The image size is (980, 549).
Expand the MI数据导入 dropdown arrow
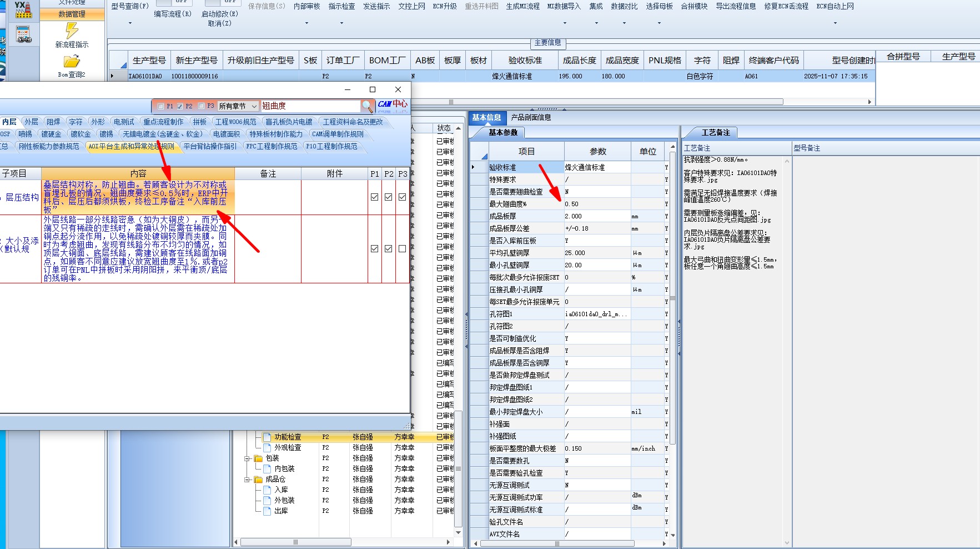(x=565, y=23)
